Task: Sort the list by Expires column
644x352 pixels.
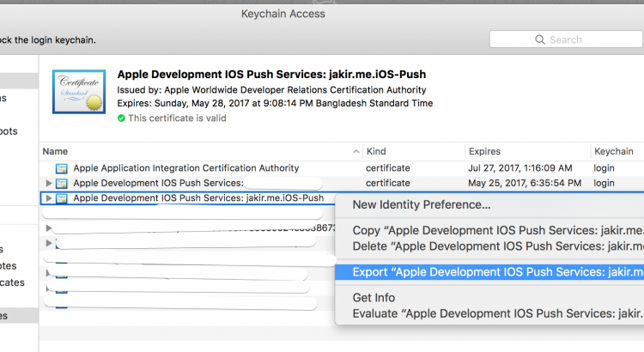Action: (524, 151)
